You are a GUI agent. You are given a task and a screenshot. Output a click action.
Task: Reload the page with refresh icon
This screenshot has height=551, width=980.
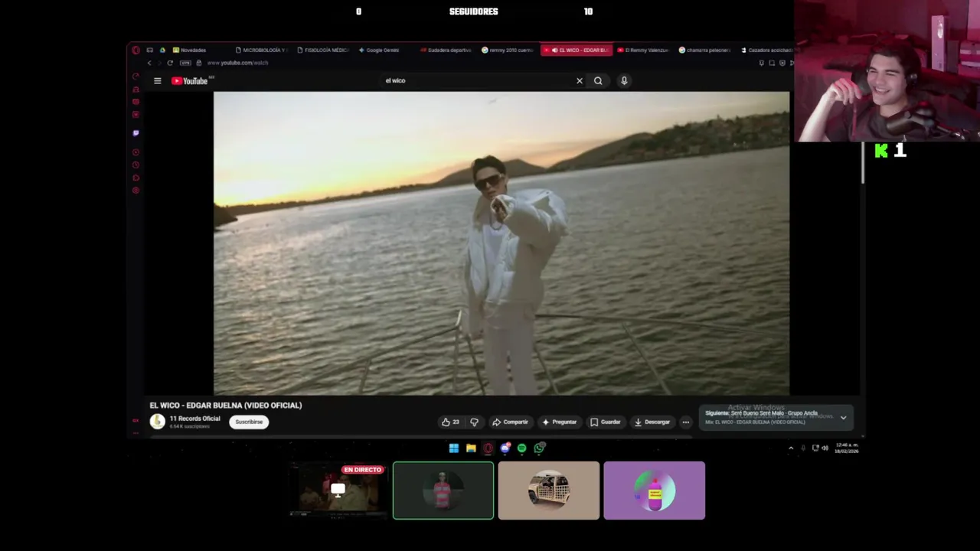169,63
